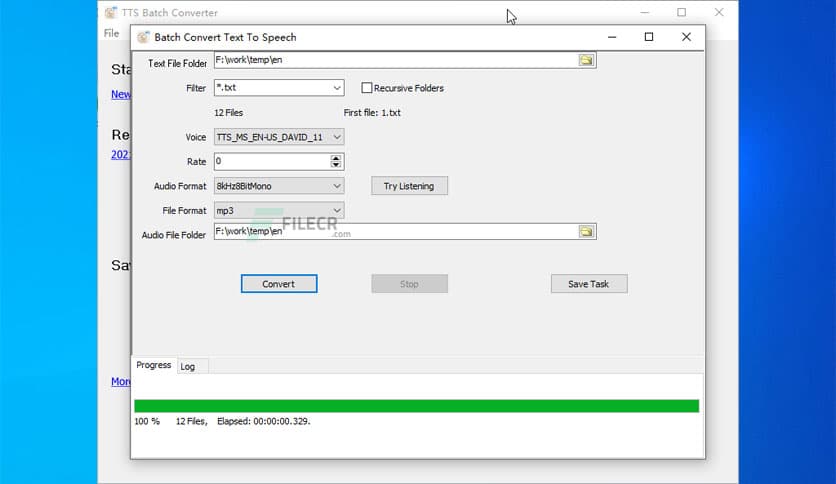The image size is (836, 484).
Task: Close the TTS Batch Converter main window
Action: point(719,12)
